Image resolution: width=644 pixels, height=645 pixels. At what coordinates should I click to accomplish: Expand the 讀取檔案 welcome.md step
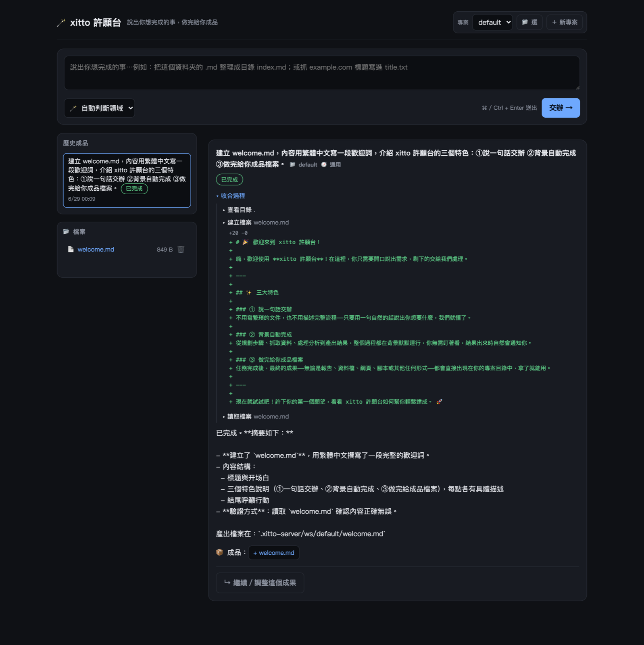pyautogui.click(x=256, y=416)
